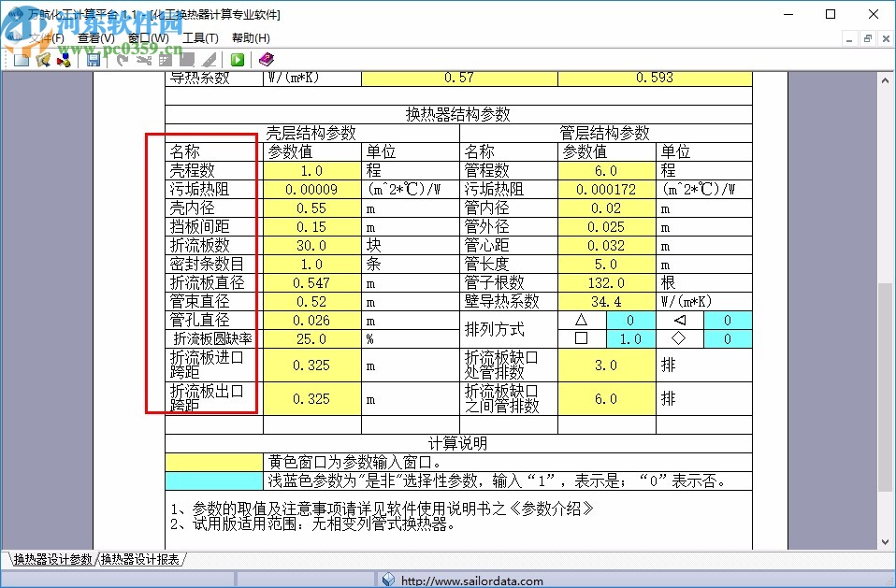The width and height of the screenshot is (896, 588).
Task: Select the 导热系数 value 0.57 cell
Action: (459, 79)
